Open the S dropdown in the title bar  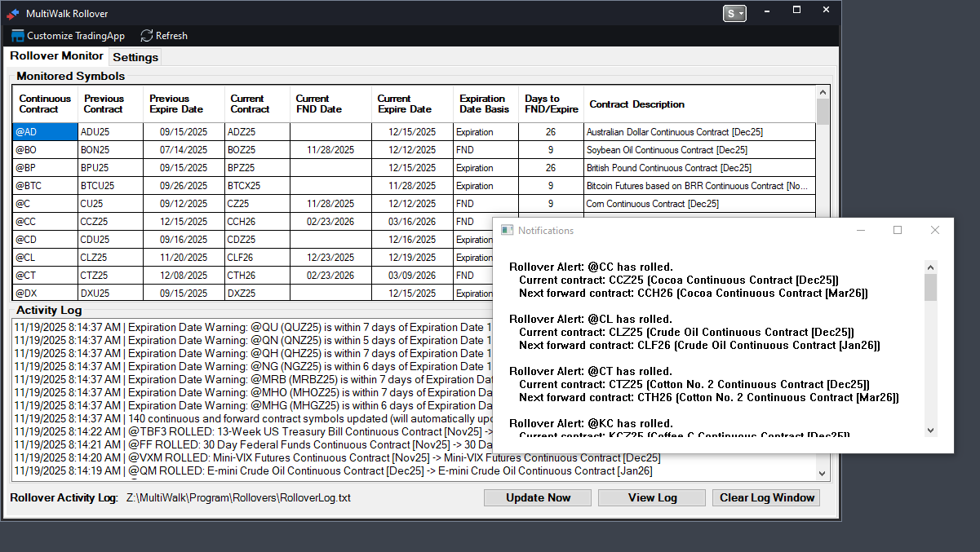click(x=734, y=14)
